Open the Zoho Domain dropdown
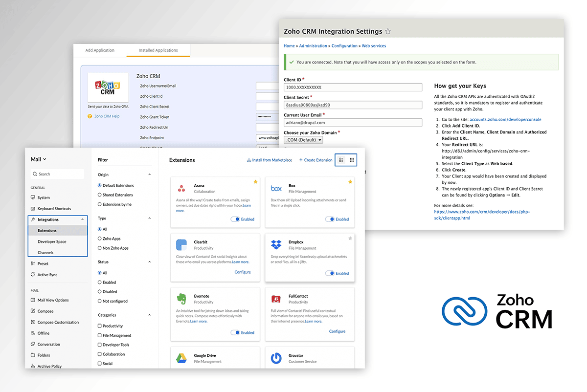Screen dimensions: 587x392 coord(303,140)
